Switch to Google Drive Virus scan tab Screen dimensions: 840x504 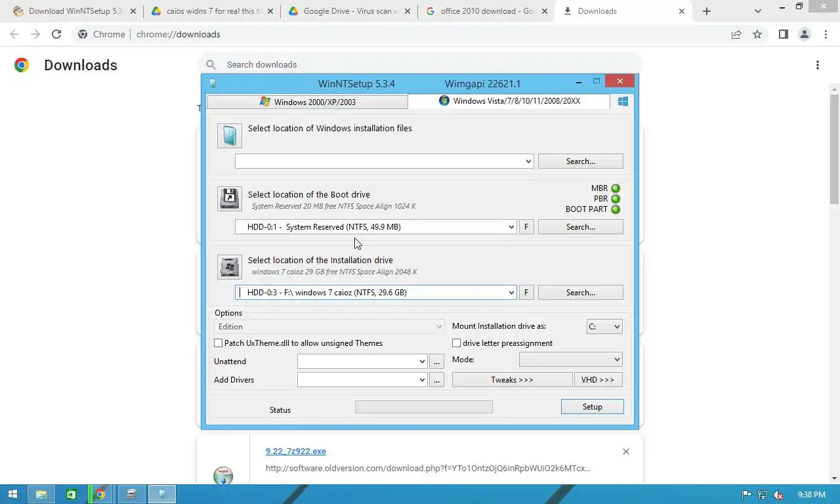tap(348, 11)
